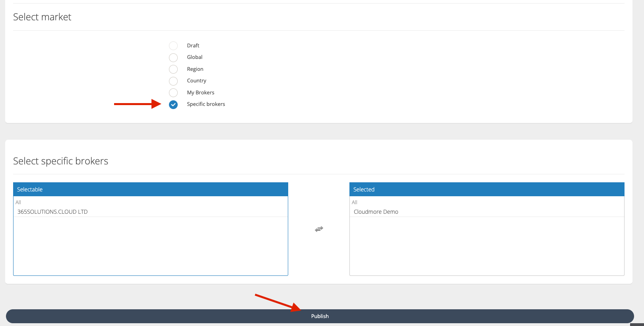
Task: Click the checked Specific brokers radio circle
Action: click(173, 104)
